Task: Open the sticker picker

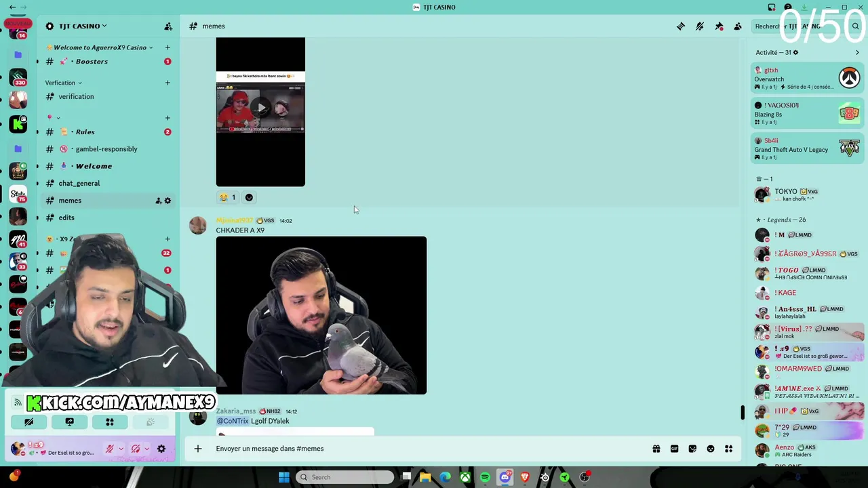Action: coord(692,449)
